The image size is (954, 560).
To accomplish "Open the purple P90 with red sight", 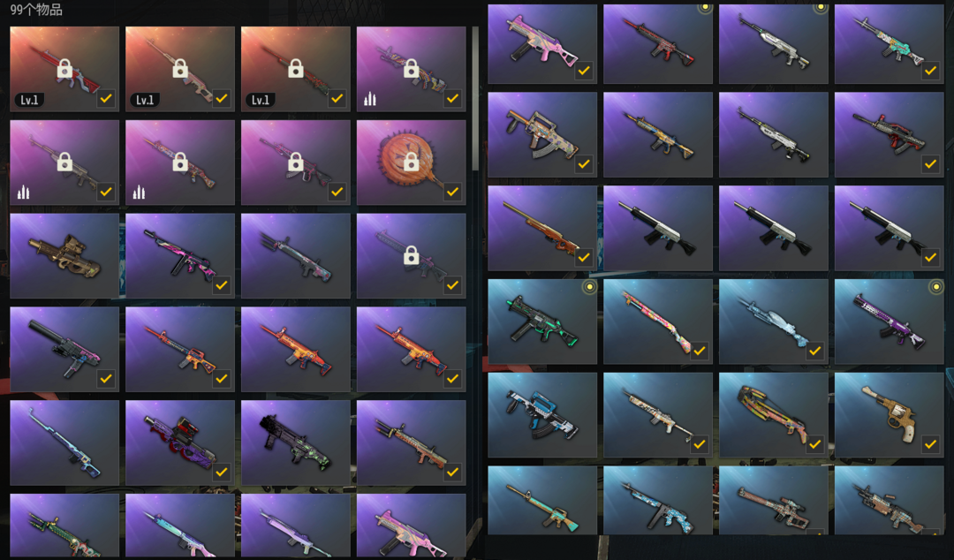I will (x=180, y=443).
